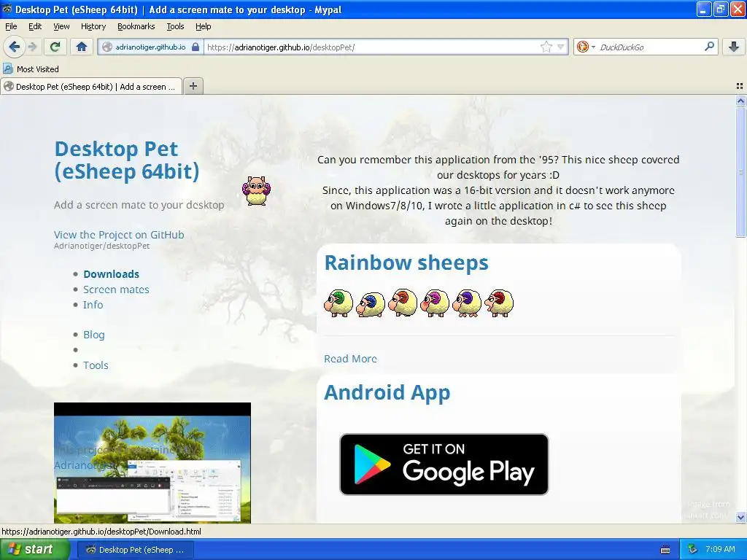Open the Bookmarks menu

[136, 27]
